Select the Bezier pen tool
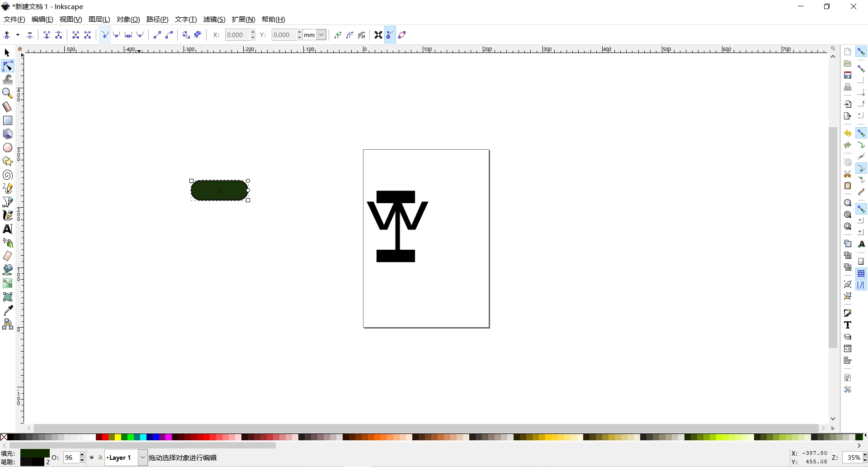Image resolution: width=868 pixels, height=467 pixels. point(8,202)
